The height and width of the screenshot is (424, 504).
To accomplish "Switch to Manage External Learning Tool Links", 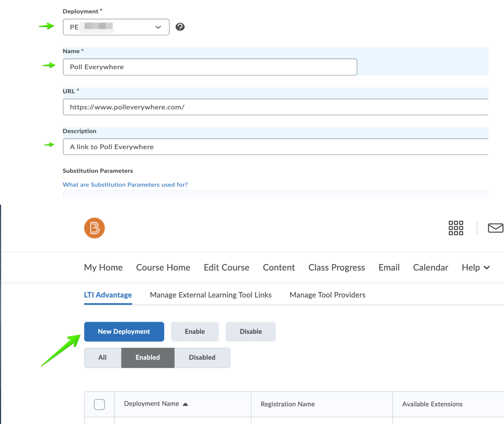I will 211,295.
